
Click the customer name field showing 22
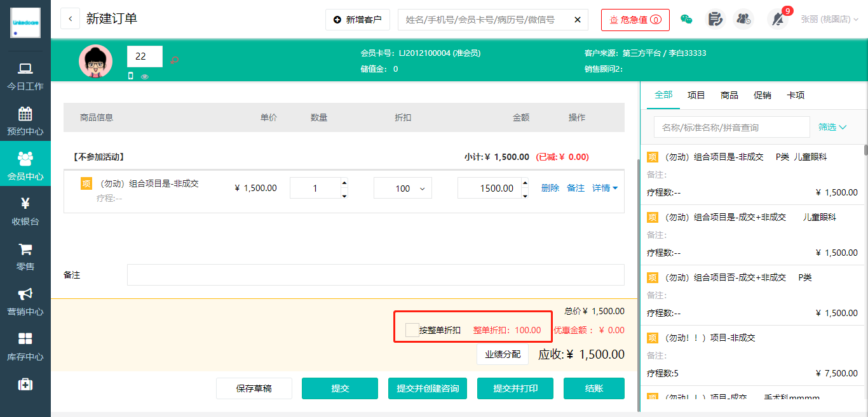click(x=145, y=56)
